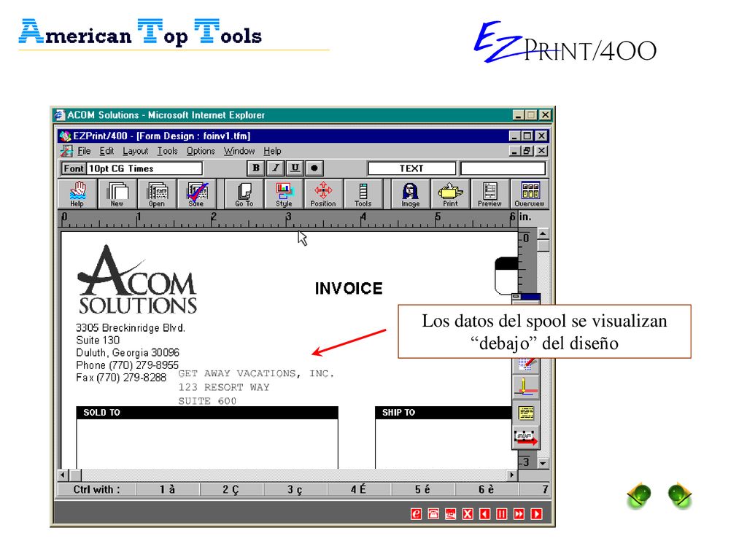Go to previous slide green arrow

639,495
